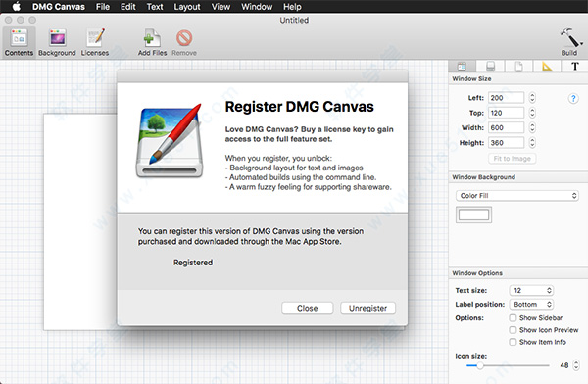Select the window settings inspector tab
Viewport: 588px width, 384px height.
coord(462,67)
